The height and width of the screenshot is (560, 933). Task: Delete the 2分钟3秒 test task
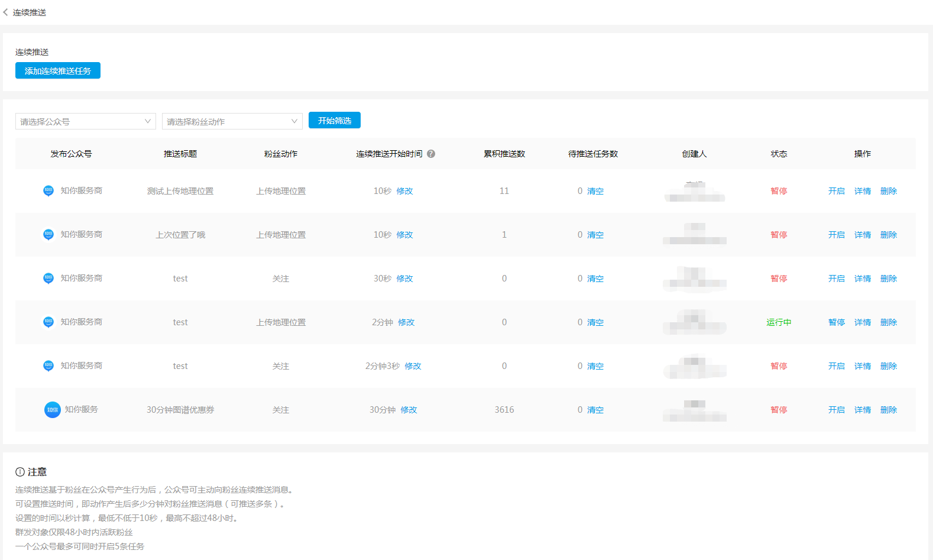pos(888,366)
